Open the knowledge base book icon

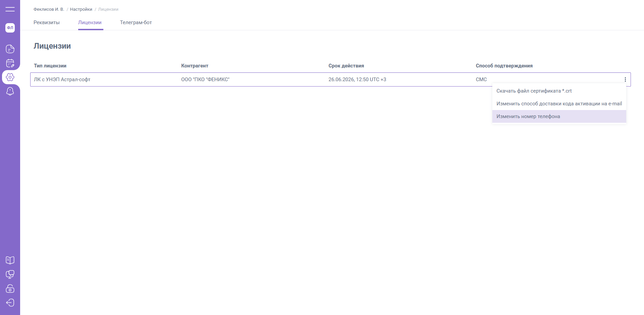pyautogui.click(x=10, y=260)
